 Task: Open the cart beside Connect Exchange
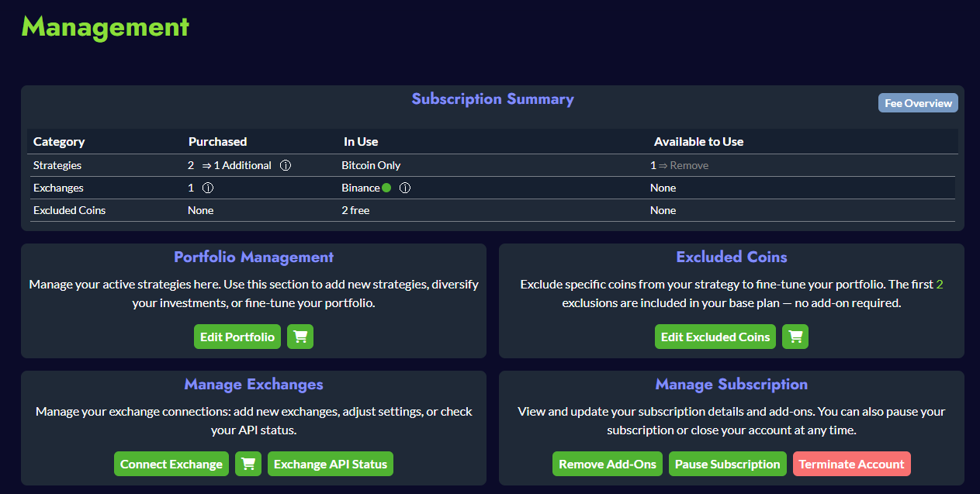click(248, 464)
